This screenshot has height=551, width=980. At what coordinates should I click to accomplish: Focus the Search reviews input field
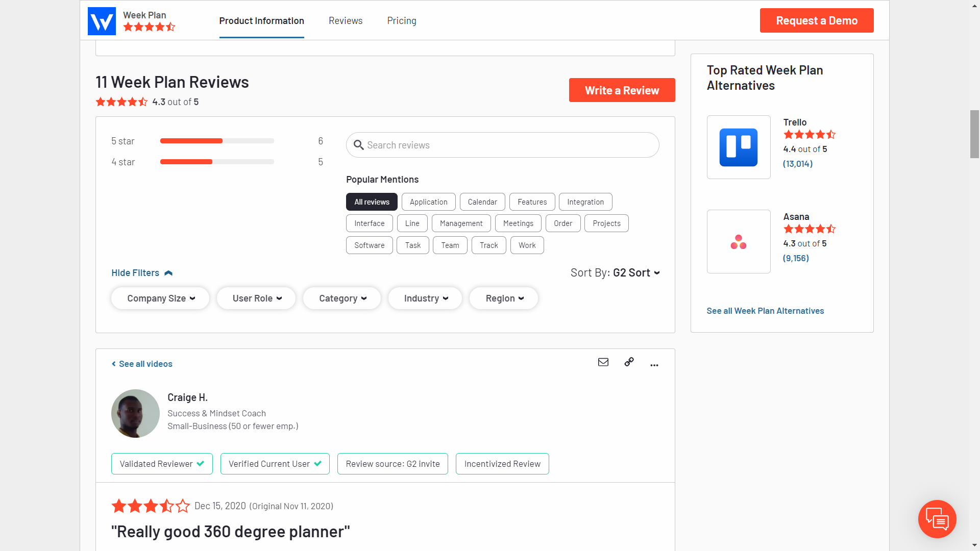pyautogui.click(x=502, y=145)
